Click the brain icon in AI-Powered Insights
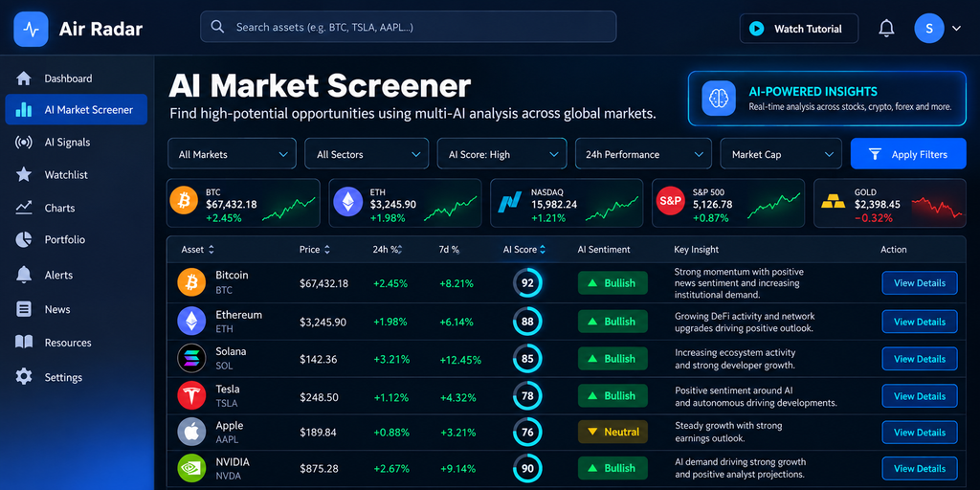This screenshot has width=980, height=490. [718, 99]
